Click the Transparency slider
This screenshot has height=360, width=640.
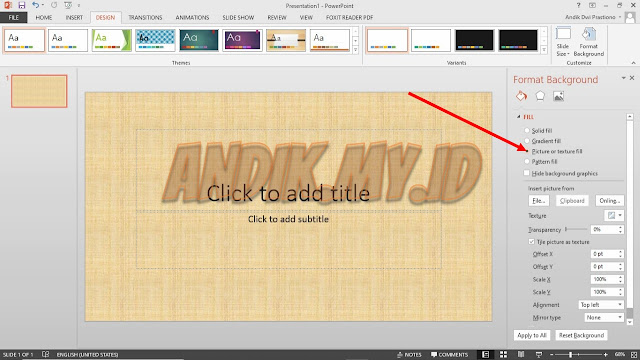point(576,229)
